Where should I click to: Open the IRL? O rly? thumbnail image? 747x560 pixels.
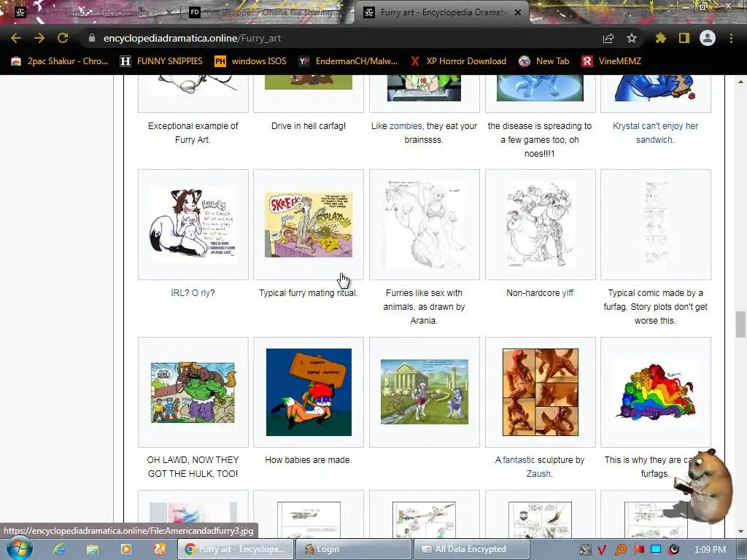pos(193,225)
